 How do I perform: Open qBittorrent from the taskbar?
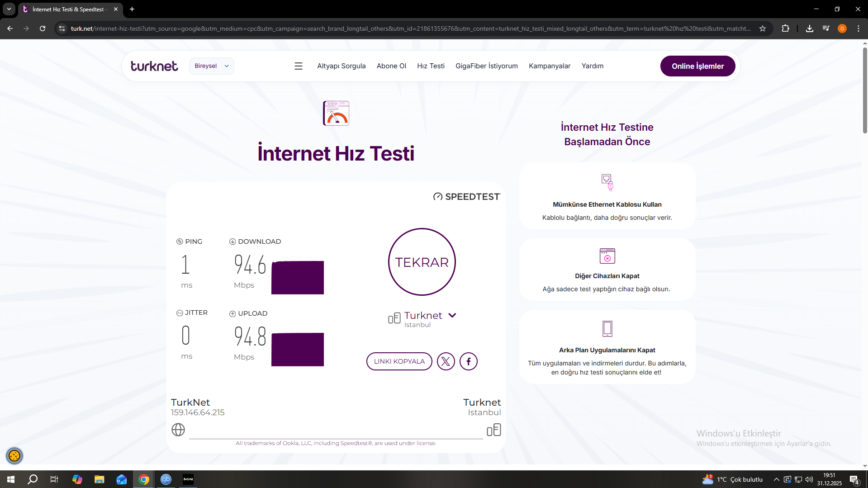pos(166,479)
